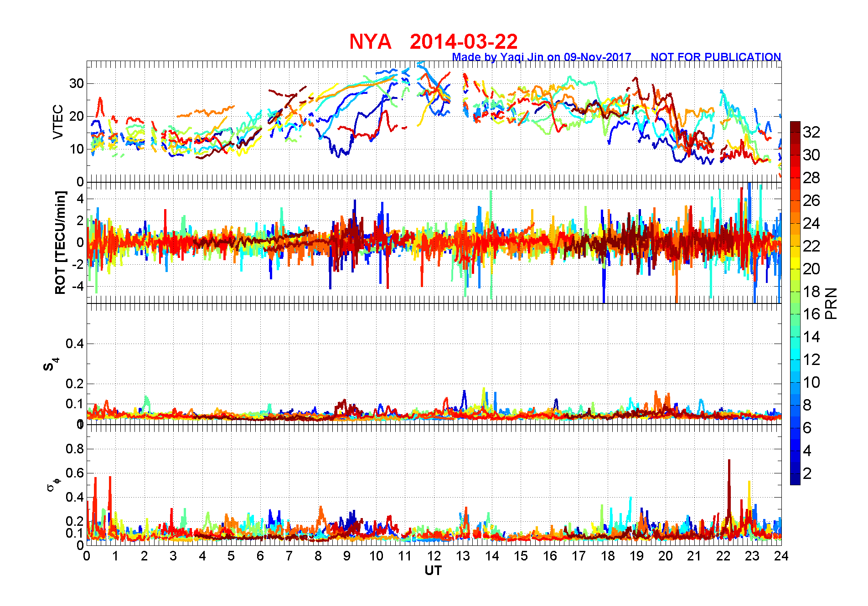This screenshot has height=606, width=868.
Task: Click the yellow sigma-phi spike near 23 UT
Action: [749, 501]
